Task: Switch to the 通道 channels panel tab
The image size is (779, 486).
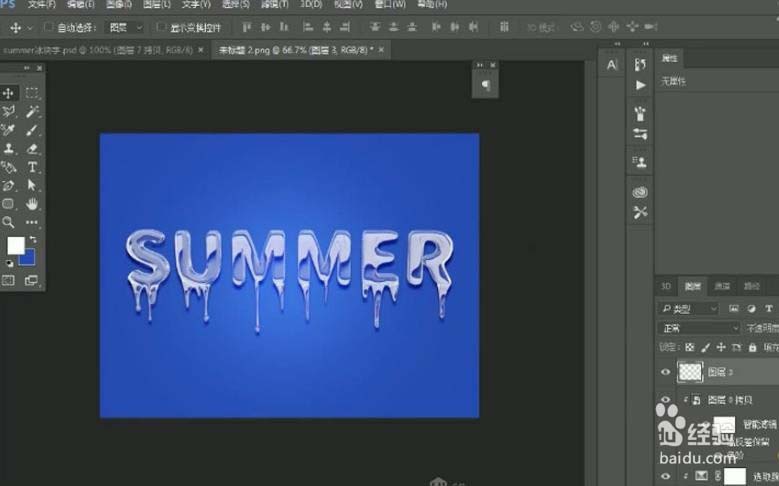Action: pyautogui.click(x=721, y=286)
